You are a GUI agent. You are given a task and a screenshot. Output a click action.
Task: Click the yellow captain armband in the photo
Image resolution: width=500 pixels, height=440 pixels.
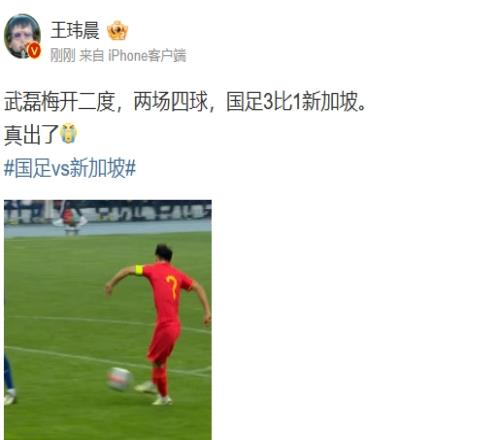tap(139, 270)
